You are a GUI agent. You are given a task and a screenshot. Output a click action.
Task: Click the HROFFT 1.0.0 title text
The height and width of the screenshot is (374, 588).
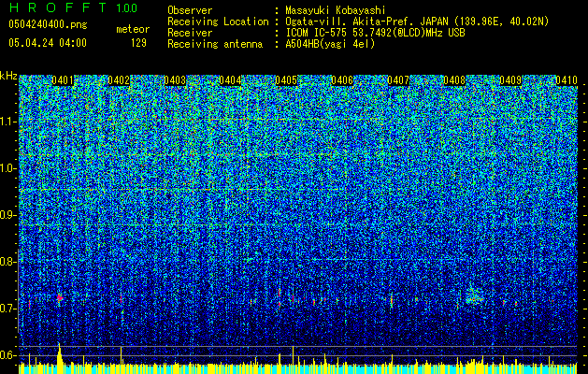tap(74, 7)
